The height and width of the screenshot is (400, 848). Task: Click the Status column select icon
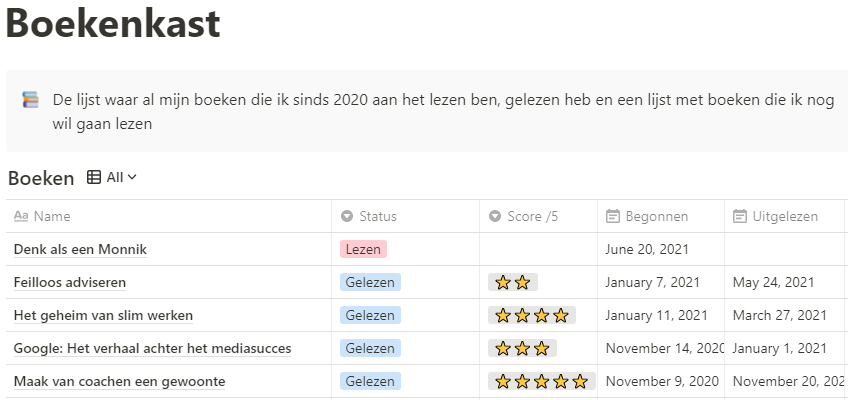click(347, 216)
